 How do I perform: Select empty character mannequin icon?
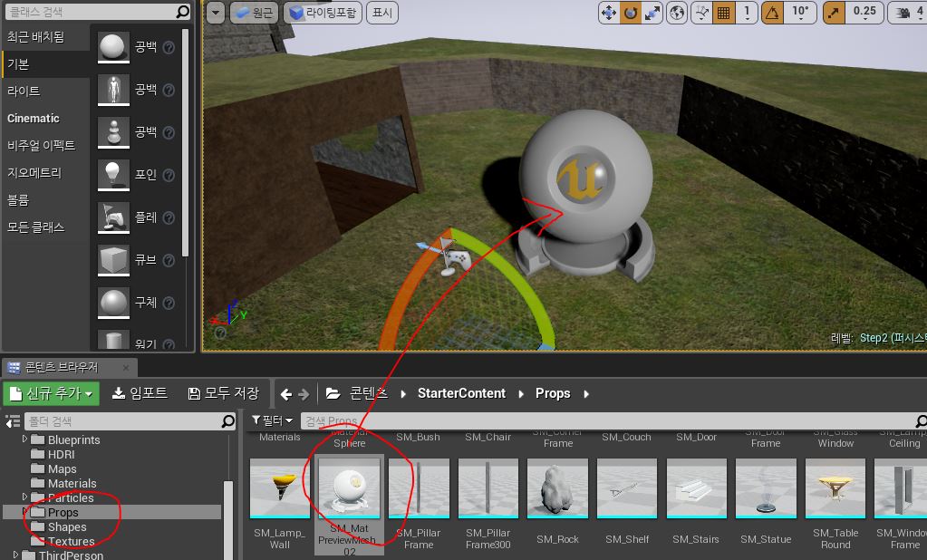pos(113,90)
